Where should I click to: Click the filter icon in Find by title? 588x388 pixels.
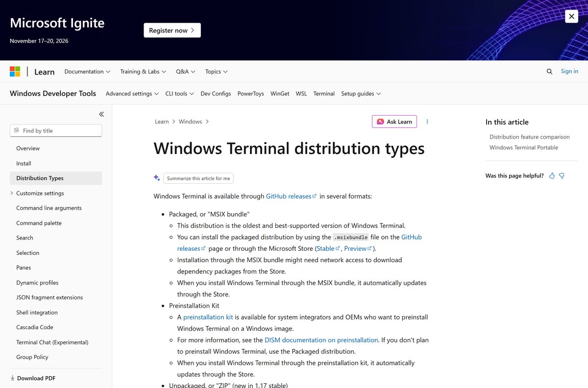17,130
